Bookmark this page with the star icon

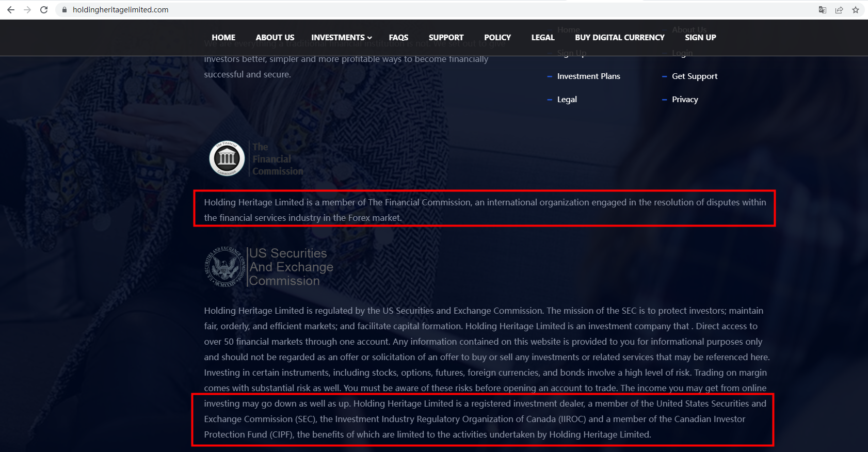click(x=856, y=10)
